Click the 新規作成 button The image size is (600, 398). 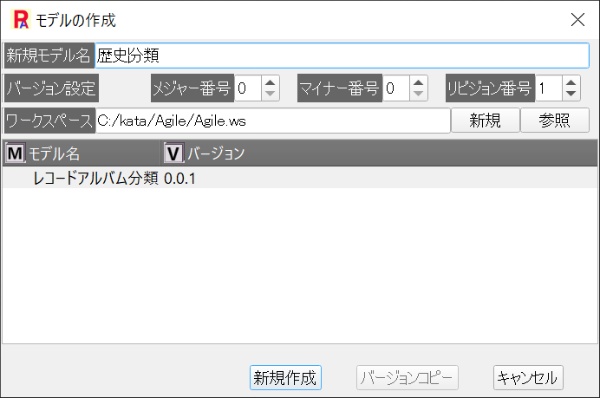pyautogui.click(x=285, y=378)
